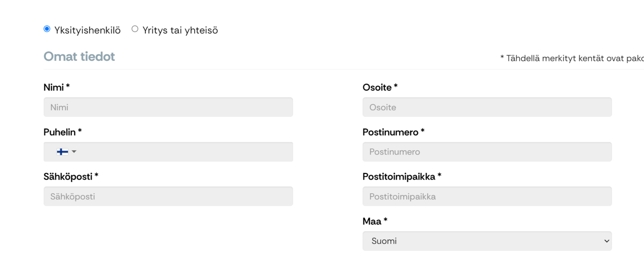This screenshot has height=265, width=644.
Task: Click the Osoite address input
Action: coord(487,107)
